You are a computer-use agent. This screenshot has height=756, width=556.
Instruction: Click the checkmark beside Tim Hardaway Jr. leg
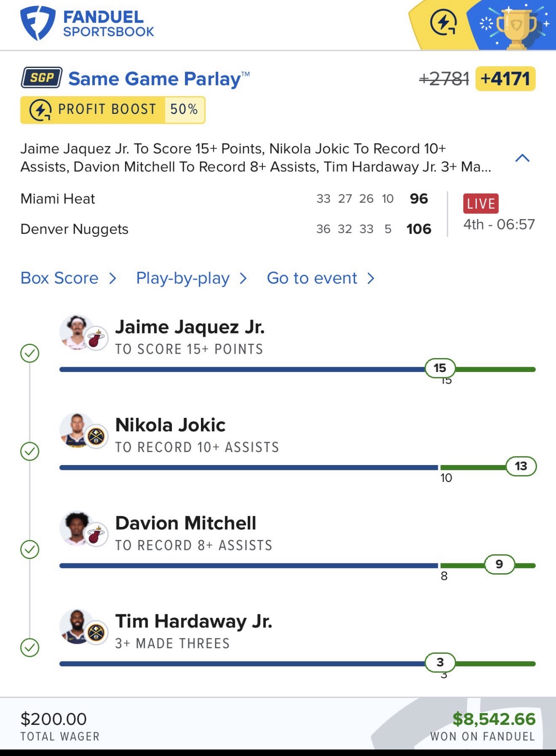click(30, 648)
